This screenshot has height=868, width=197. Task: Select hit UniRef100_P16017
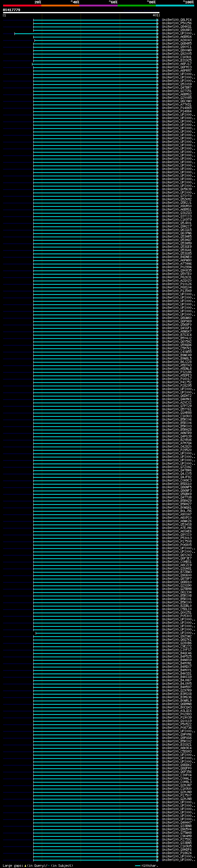(177, 379)
